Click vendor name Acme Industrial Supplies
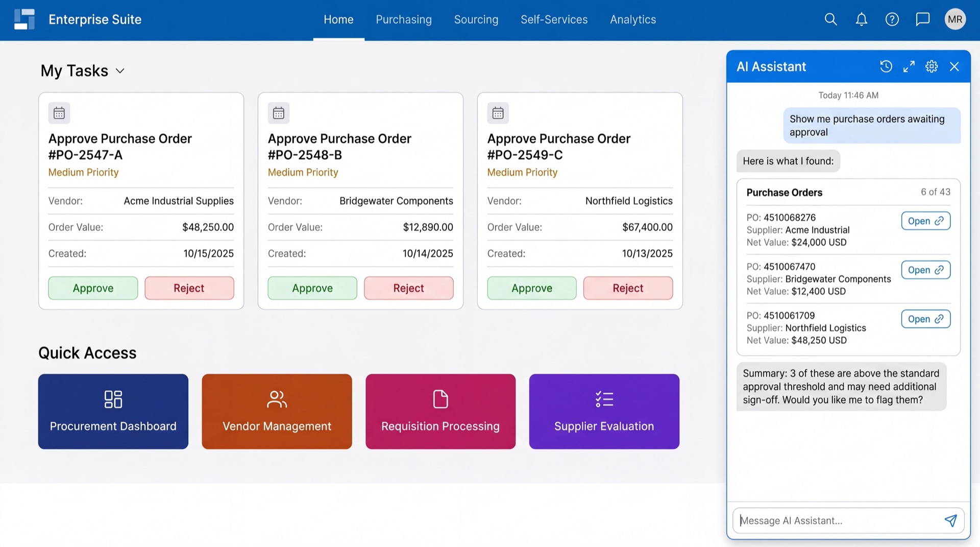Image resolution: width=980 pixels, height=547 pixels. pyautogui.click(x=179, y=201)
